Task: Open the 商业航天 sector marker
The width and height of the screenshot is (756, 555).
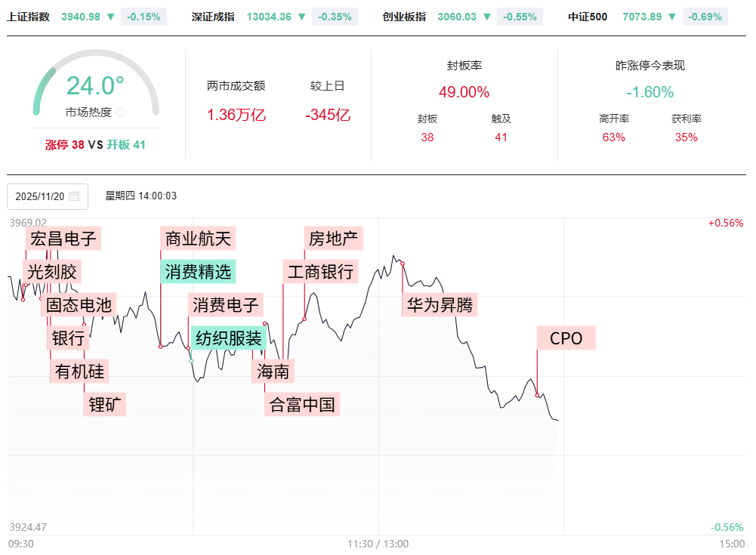Action: coord(198,239)
